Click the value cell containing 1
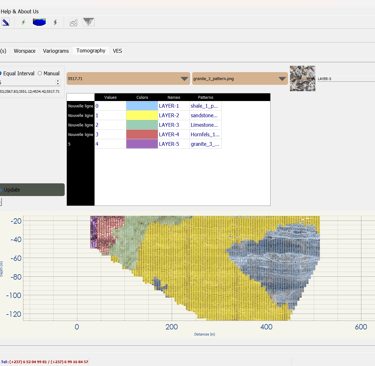Screen dimensions: 375x366 point(110,115)
